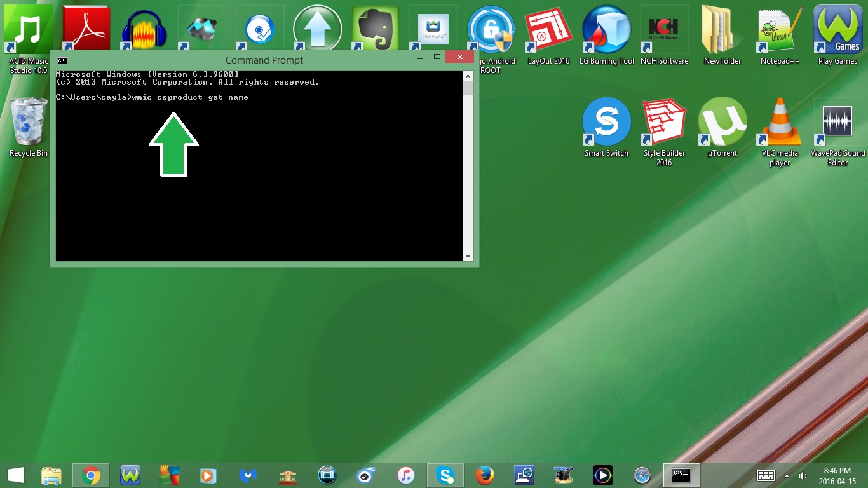Open Safari compass icon on the taskbar

tap(642, 475)
